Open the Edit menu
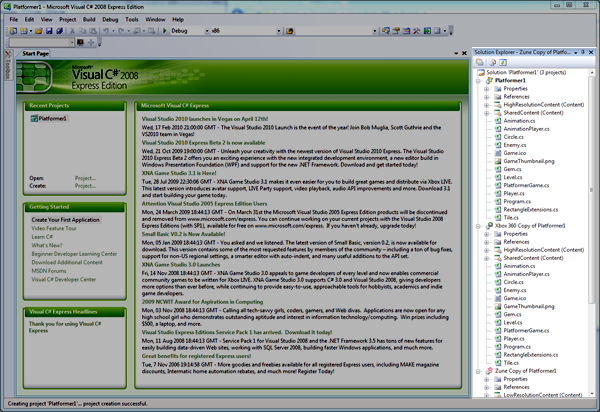The image size is (600, 412). click(29, 20)
